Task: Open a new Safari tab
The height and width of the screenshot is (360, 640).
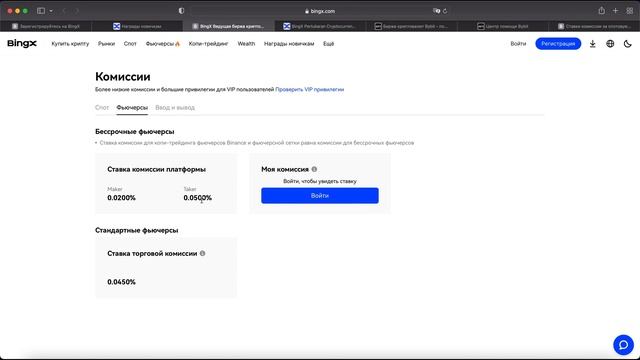Action: pyautogui.click(x=615, y=11)
